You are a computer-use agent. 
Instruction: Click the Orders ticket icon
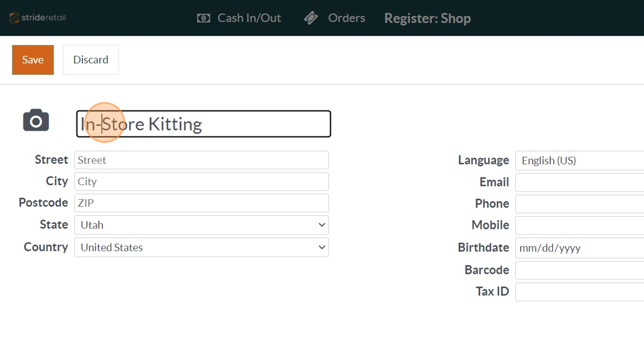coord(311,18)
